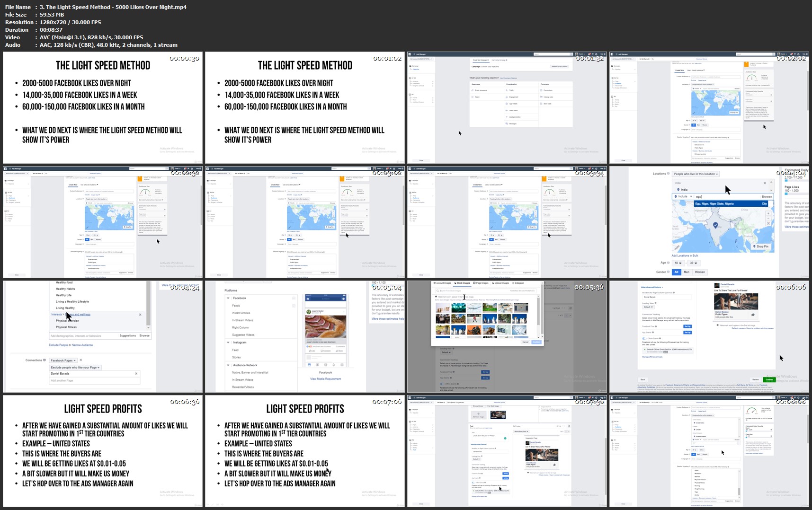Click location list scroll-up arrow in 00:04:04 frame
Viewport: 812px width, 510px height.
(771, 182)
